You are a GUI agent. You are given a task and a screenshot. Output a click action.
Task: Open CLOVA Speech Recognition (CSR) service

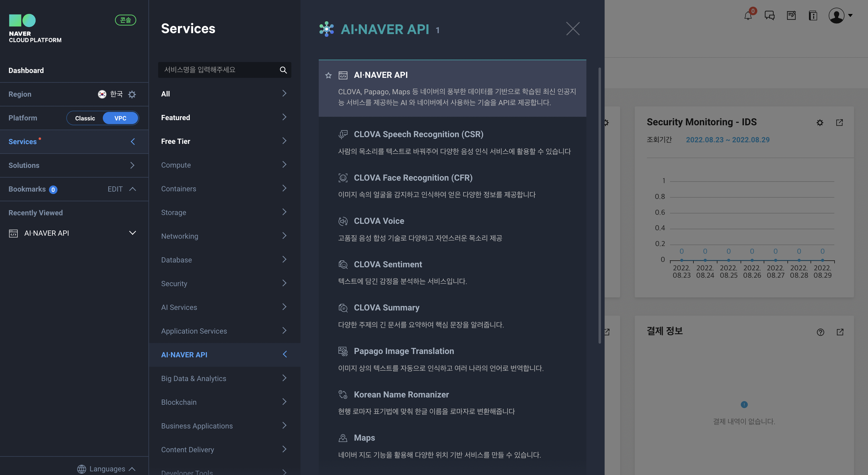[x=418, y=134]
